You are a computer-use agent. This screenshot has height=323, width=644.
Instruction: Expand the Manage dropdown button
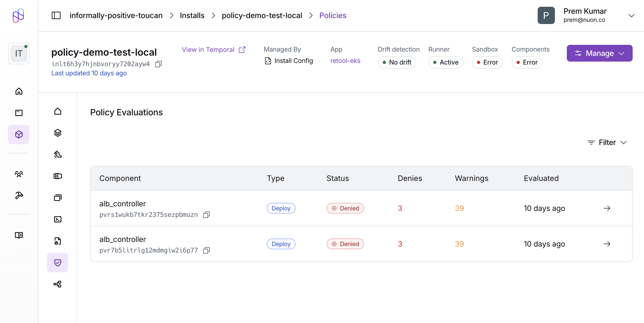click(x=599, y=53)
